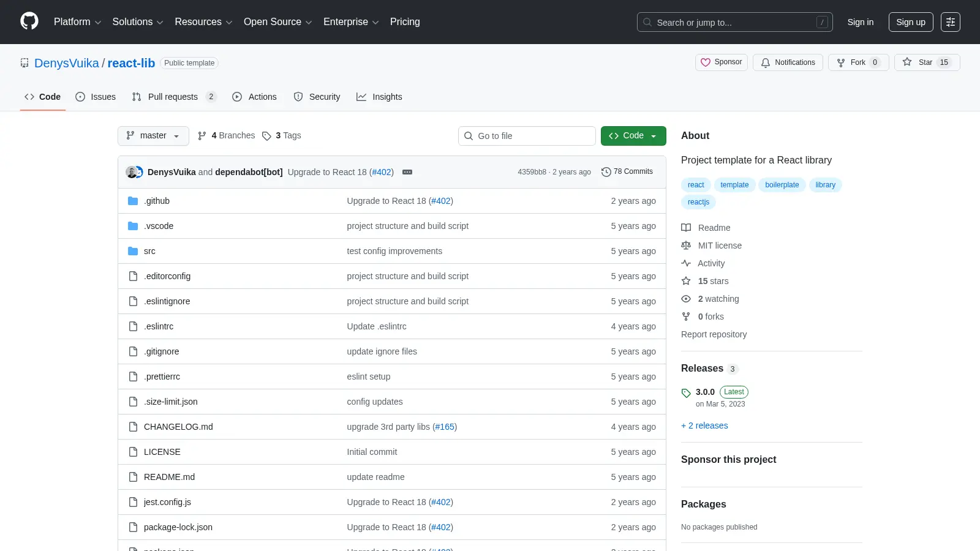This screenshot has width=980, height=551.
Task: View the 4 Branches list
Action: click(226, 135)
